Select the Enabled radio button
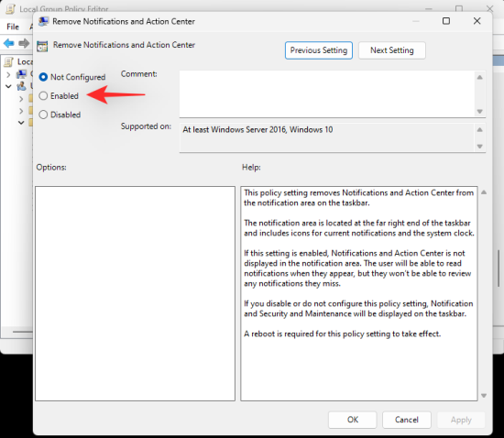Viewport: 504px width, 438px height. pyautogui.click(x=43, y=96)
